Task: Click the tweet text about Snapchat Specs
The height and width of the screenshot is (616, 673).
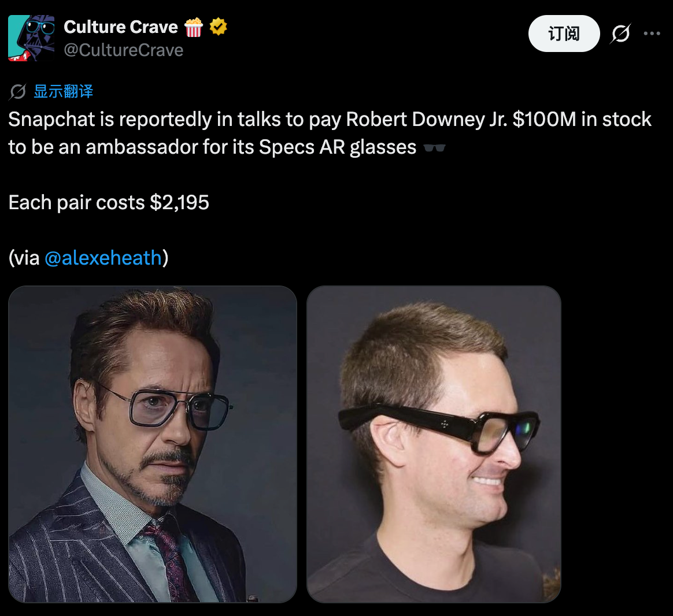Action: point(330,133)
